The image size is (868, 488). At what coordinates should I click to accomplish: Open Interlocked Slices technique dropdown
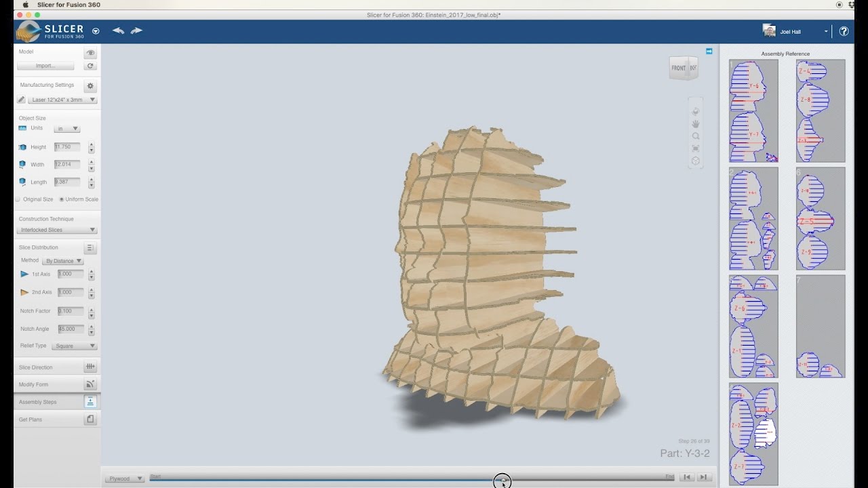(x=57, y=230)
